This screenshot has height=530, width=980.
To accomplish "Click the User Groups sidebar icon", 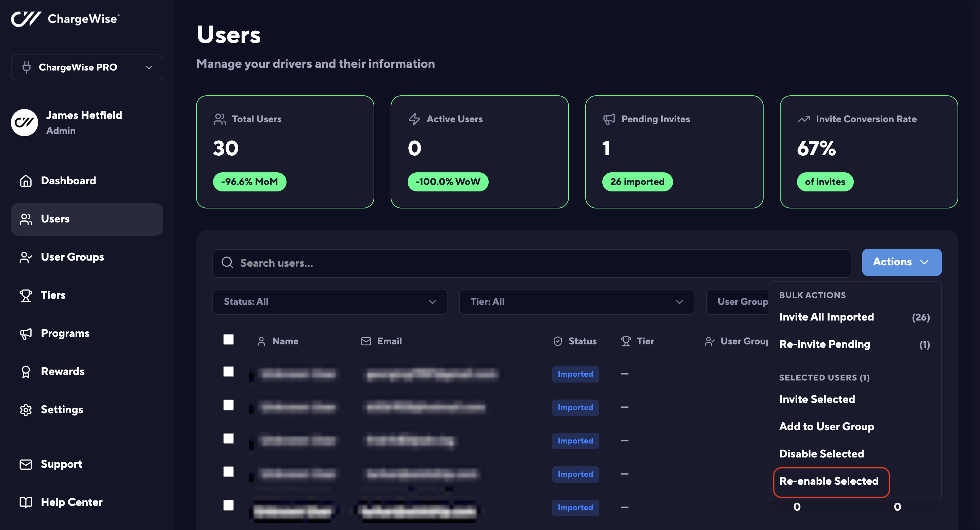I will point(26,257).
